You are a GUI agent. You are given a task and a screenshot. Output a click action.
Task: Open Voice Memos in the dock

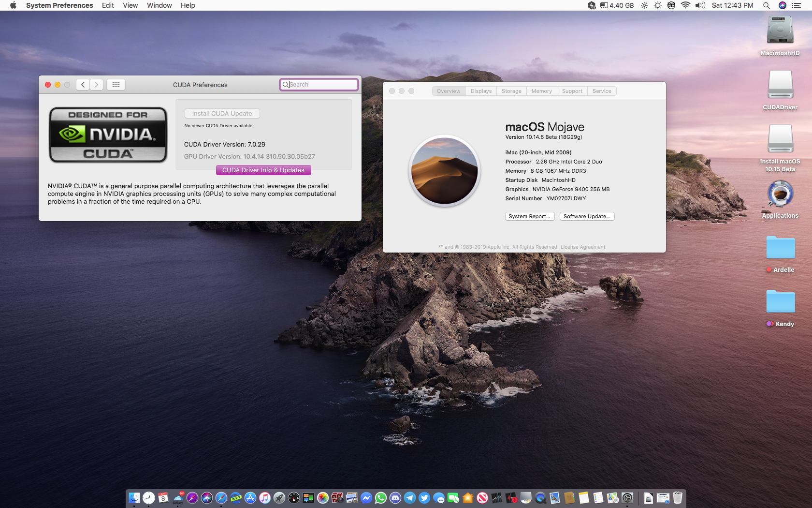(x=511, y=498)
